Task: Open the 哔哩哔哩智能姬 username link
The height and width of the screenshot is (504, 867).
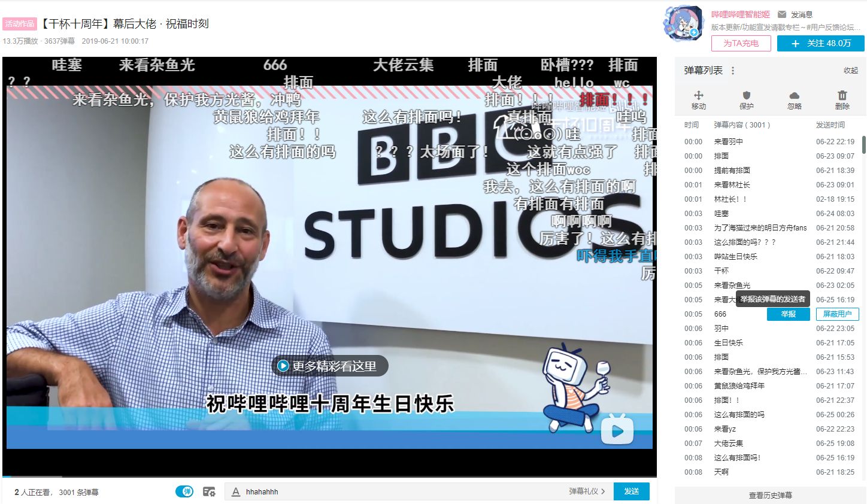Action: pyautogui.click(x=741, y=14)
